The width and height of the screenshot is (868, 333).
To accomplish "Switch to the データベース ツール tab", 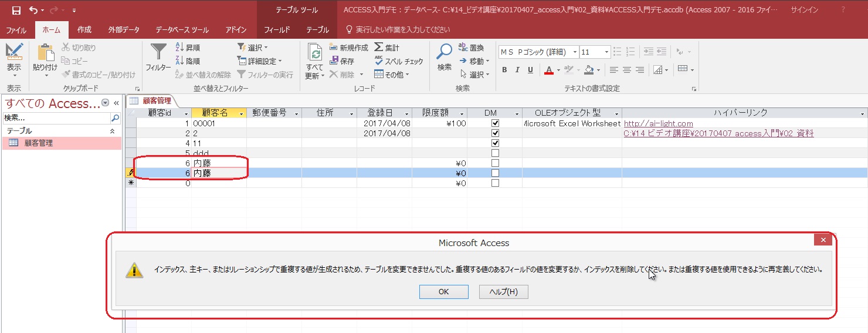I will (x=182, y=29).
